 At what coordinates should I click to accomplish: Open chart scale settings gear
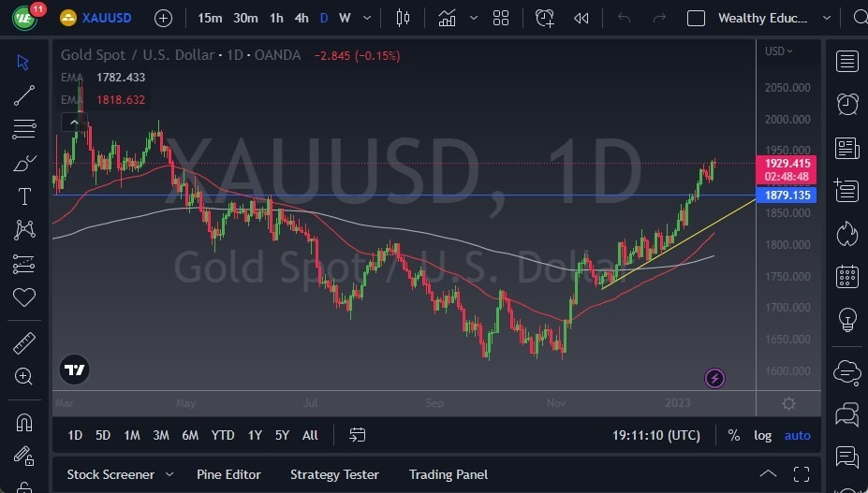point(788,403)
